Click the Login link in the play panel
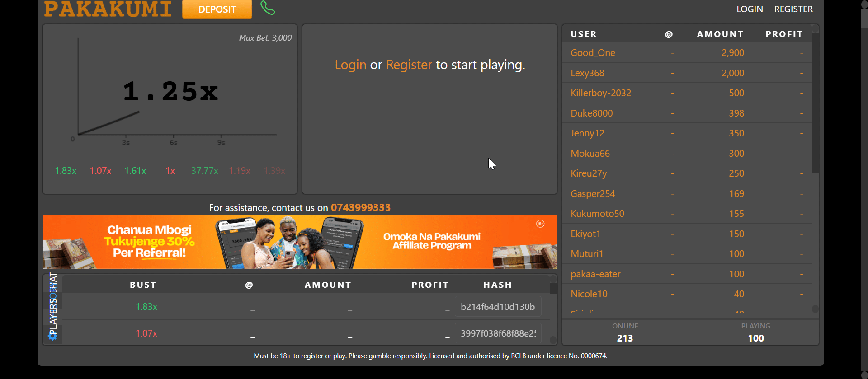The image size is (868, 379). pyautogui.click(x=350, y=65)
